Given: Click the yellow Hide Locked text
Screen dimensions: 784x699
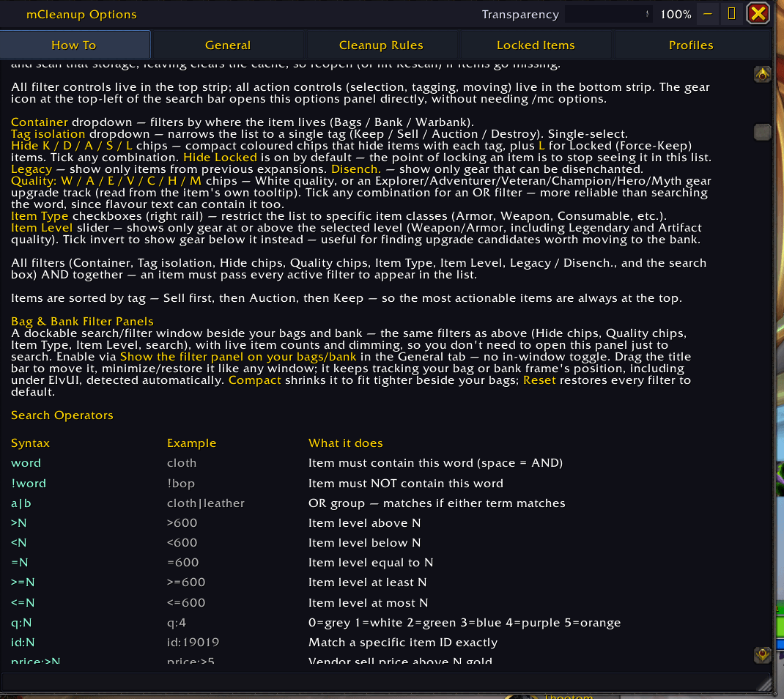Looking at the screenshot, I should 220,157.
